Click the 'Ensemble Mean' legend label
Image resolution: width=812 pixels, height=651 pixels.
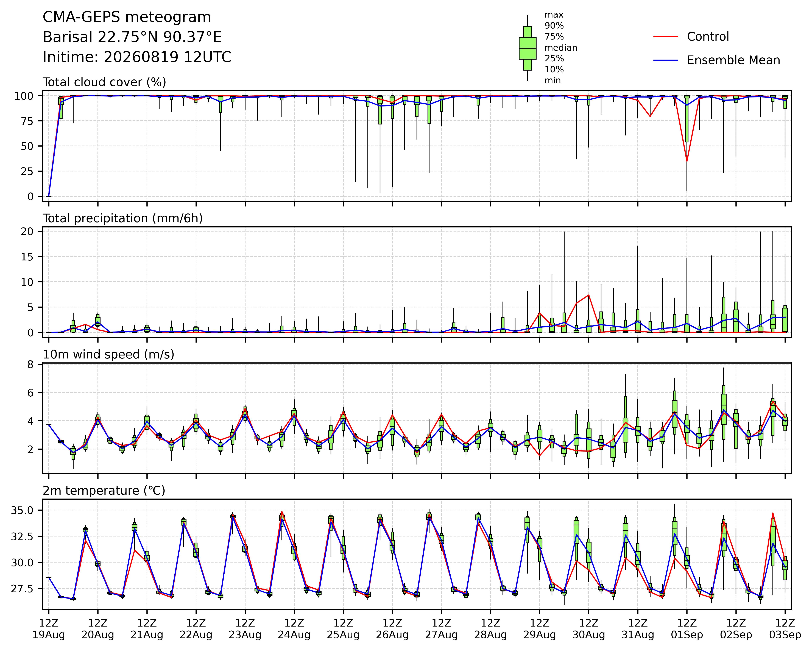pyautogui.click(x=733, y=60)
